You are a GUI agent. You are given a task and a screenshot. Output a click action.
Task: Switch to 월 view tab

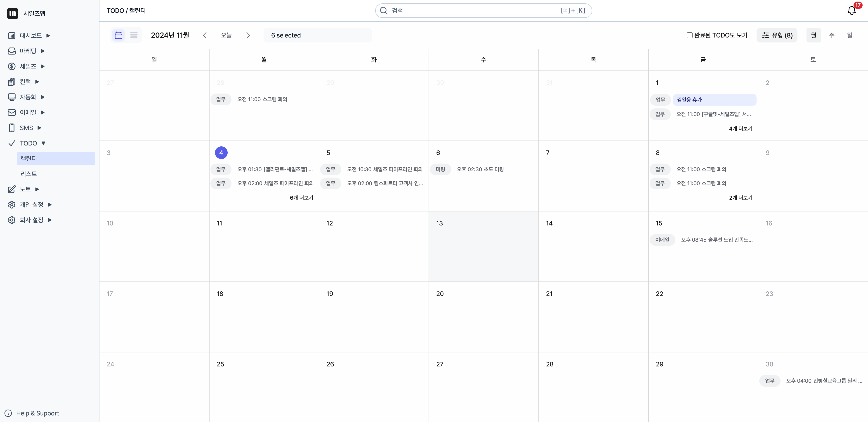click(814, 35)
